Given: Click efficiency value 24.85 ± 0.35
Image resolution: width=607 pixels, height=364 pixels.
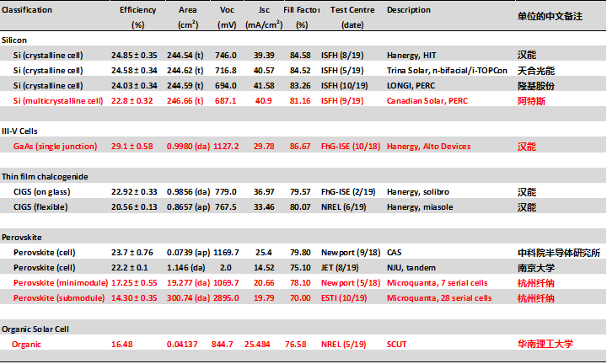Looking at the screenshot, I should click(x=134, y=56).
